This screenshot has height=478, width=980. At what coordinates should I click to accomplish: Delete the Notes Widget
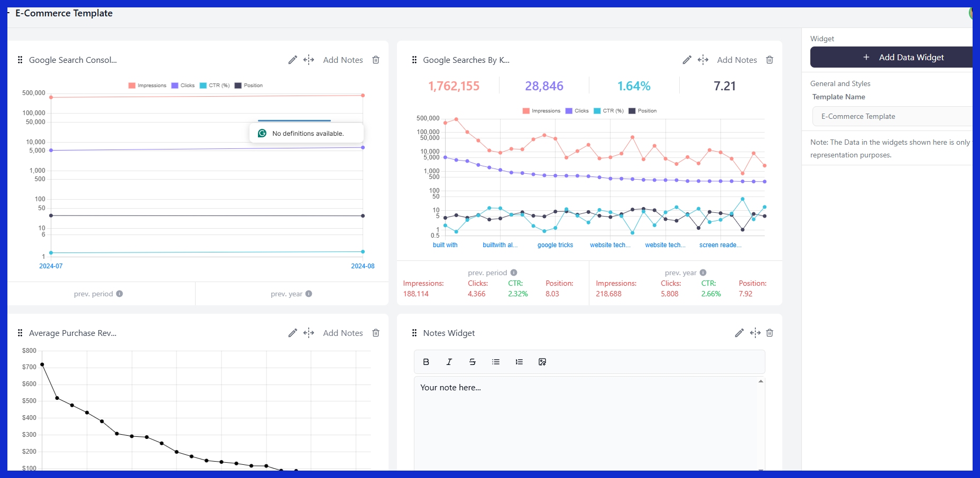click(770, 333)
